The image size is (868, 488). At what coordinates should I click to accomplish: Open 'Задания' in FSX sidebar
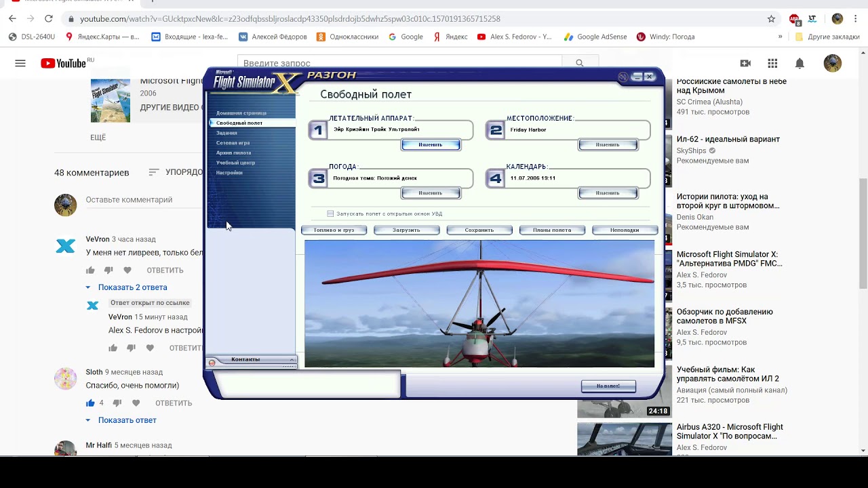226,133
